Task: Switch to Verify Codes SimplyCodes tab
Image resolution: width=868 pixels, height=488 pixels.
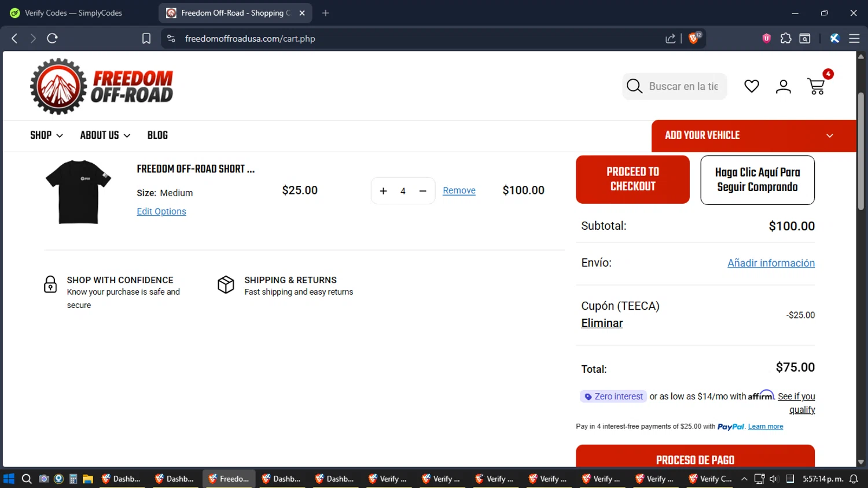Action: pos(73,13)
